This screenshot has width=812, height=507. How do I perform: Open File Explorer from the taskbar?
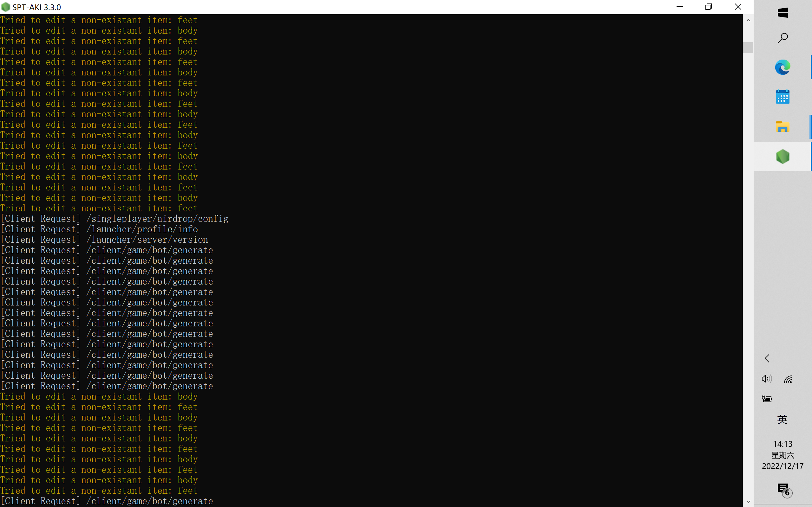tap(783, 127)
